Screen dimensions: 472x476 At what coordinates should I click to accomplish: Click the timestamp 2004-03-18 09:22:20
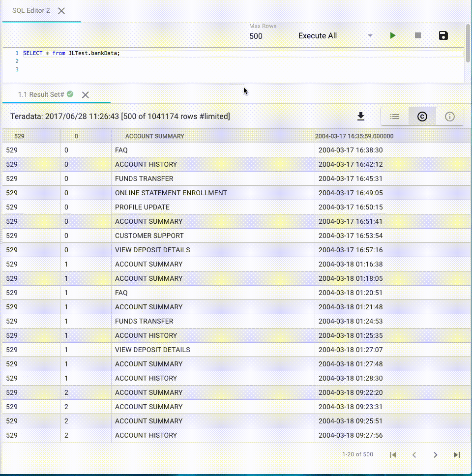point(351,392)
